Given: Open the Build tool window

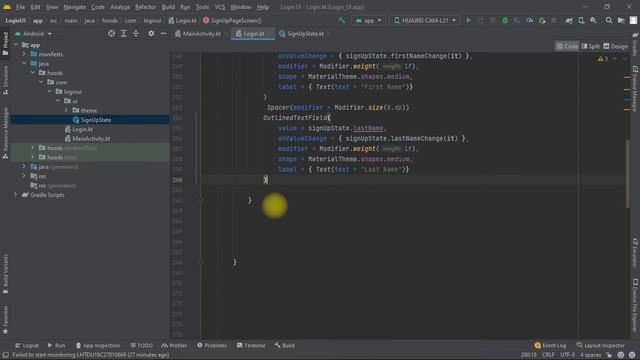Looking at the screenshot, I should [x=284, y=345].
